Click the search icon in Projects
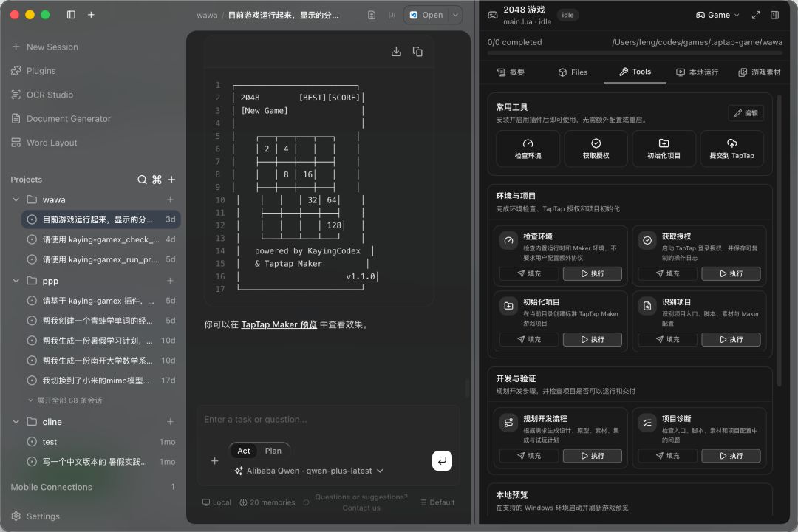The width and height of the screenshot is (798, 532). click(x=142, y=180)
